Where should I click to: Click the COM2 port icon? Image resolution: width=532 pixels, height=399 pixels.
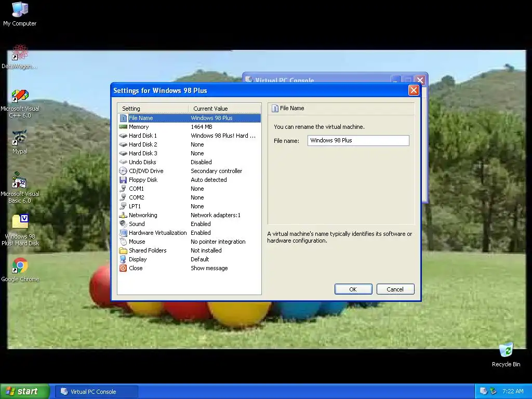(x=123, y=197)
